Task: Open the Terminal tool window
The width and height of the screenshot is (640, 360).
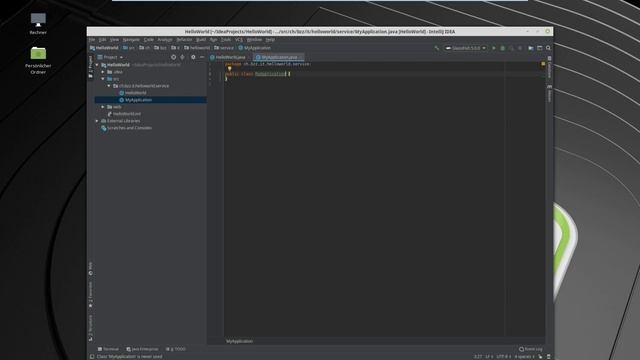Action: (108, 349)
